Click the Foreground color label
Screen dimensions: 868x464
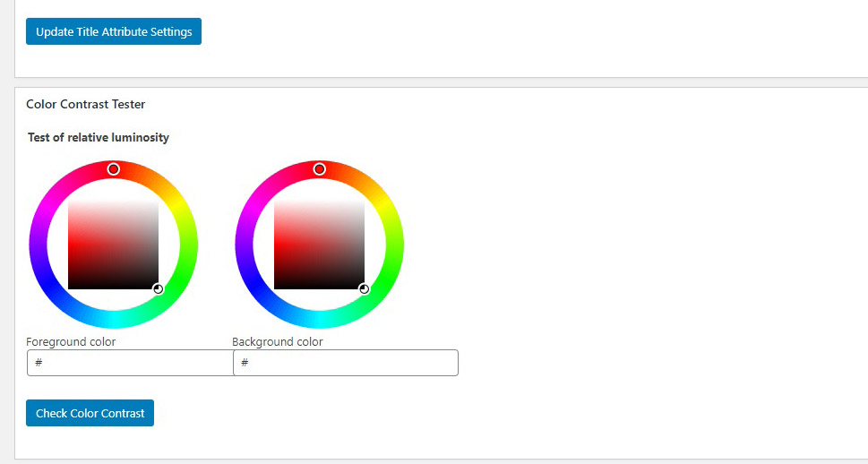[x=71, y=341]
